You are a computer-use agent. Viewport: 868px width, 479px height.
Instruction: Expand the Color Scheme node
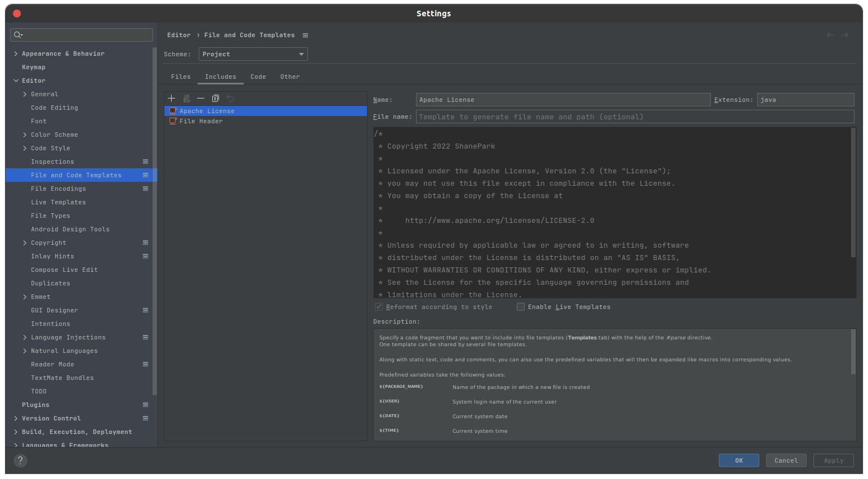pyautogui.click(x=25, y=135)
